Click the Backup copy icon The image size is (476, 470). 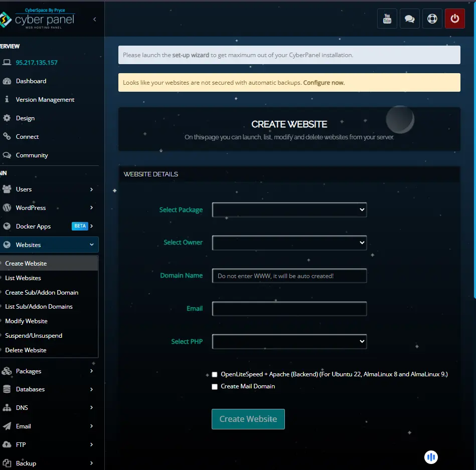coord(7,463)
